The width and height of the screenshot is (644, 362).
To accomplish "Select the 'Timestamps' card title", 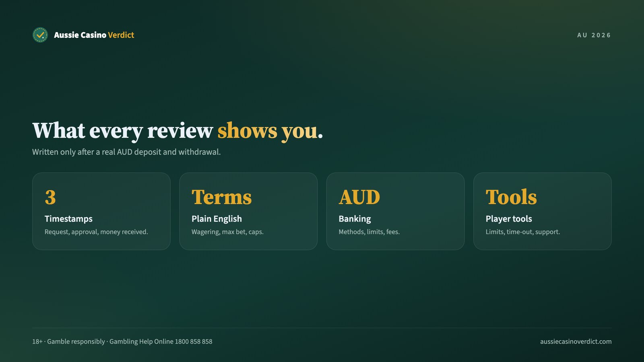I will (68, 219).
